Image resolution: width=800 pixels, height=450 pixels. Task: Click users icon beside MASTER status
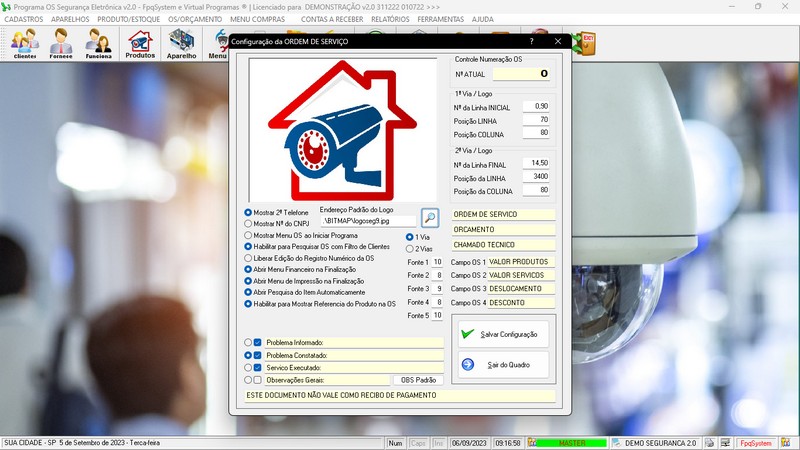click(x=532, y=442)
